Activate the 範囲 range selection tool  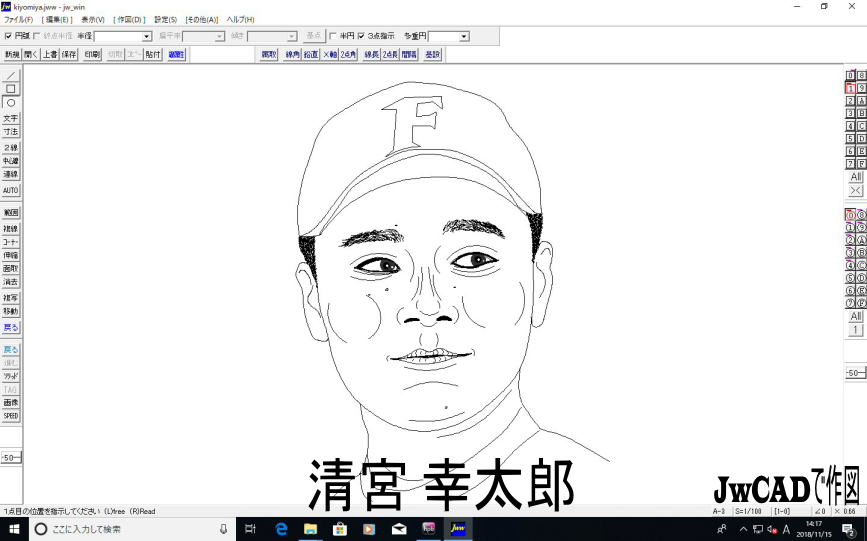pos(11,212)
